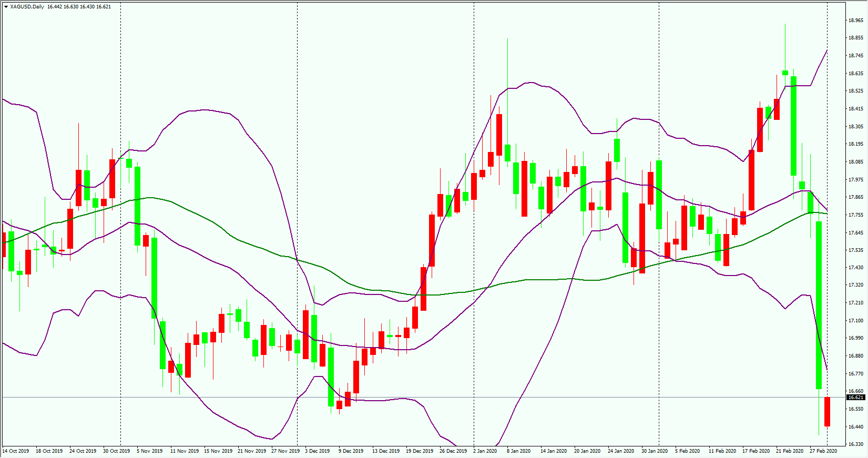Click the 16.770 price level label
The image size is (868, 458).
(856, 374)
